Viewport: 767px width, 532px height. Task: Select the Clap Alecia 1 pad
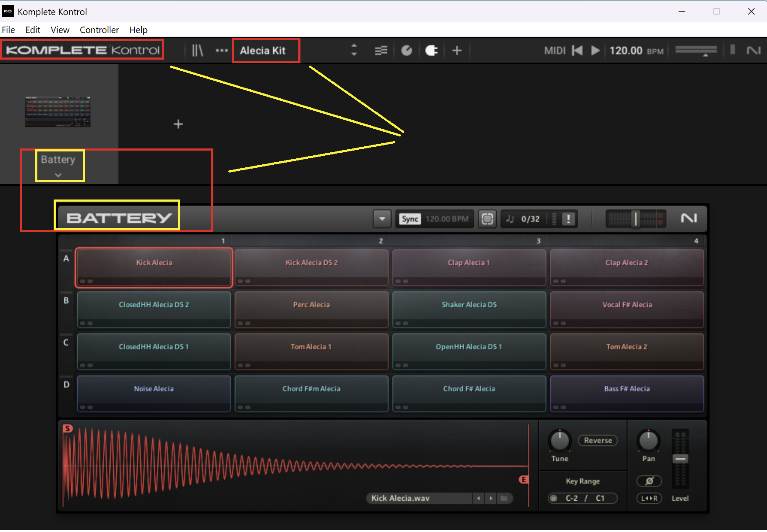coord(469,267)
